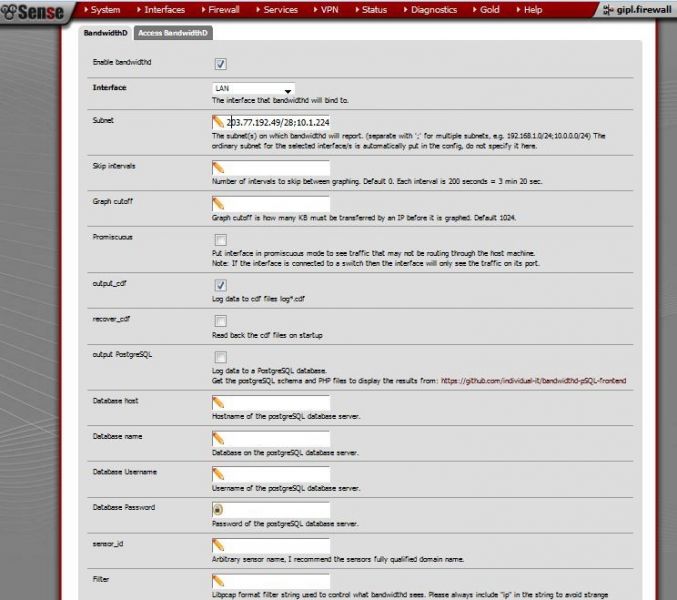Click the gipl.firewall hostname icon

pos(608,9)
